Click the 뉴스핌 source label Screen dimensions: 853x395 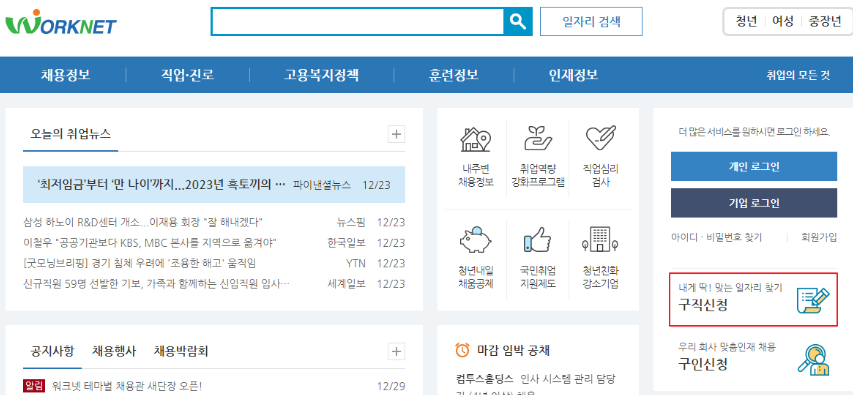pos(351,222)
